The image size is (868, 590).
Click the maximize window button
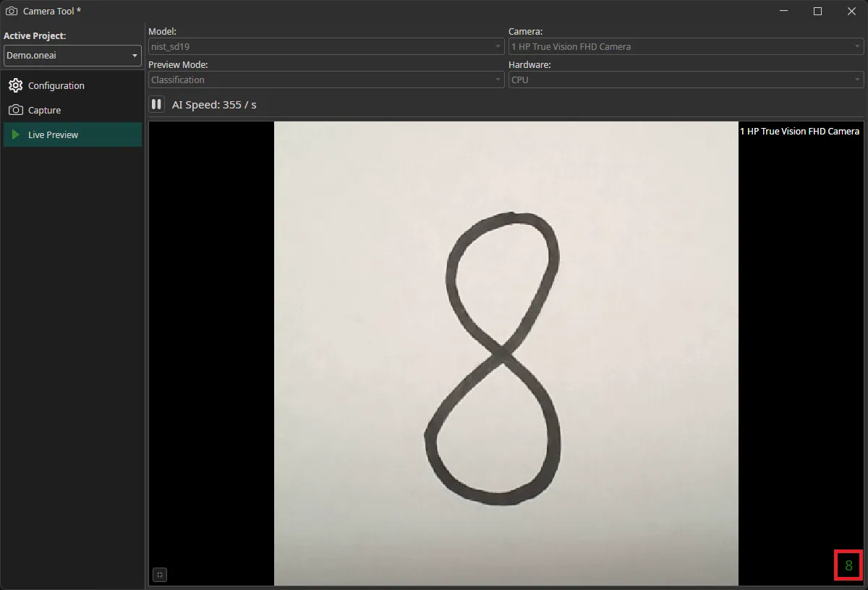[817, 11]
